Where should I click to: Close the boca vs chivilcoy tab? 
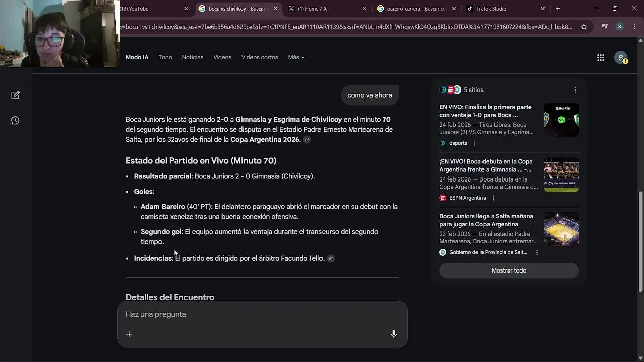tap(276, 9)
